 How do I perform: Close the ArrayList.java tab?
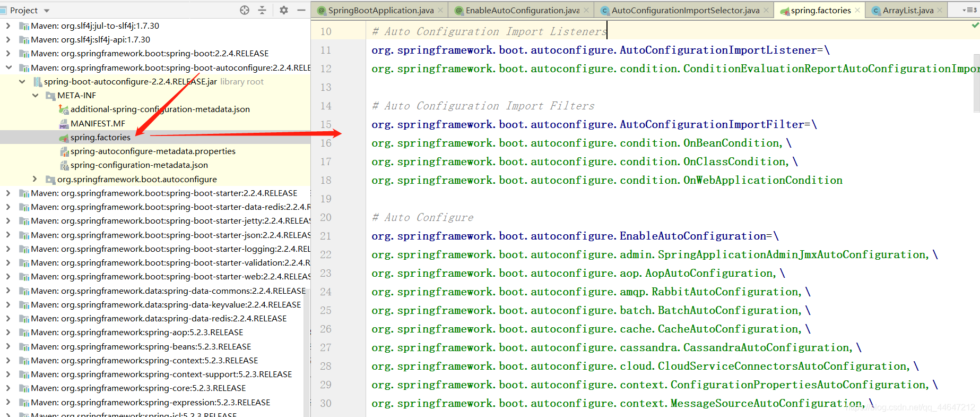point(940,10)
